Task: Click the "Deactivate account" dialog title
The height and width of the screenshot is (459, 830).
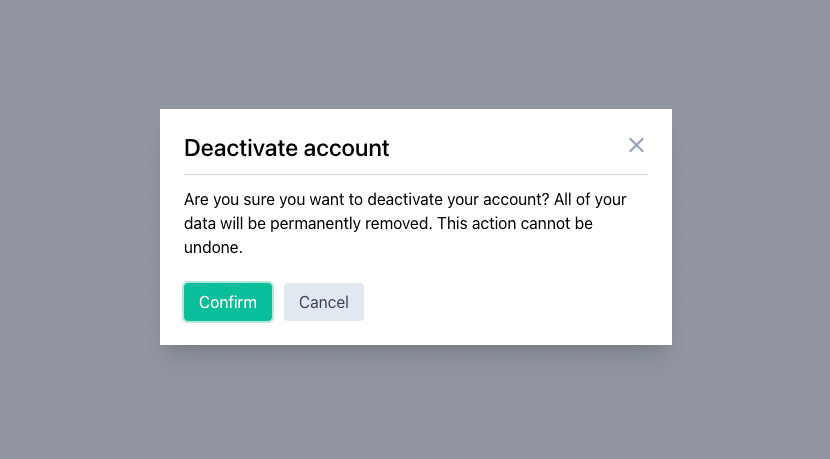Action: tap(286, 148)
